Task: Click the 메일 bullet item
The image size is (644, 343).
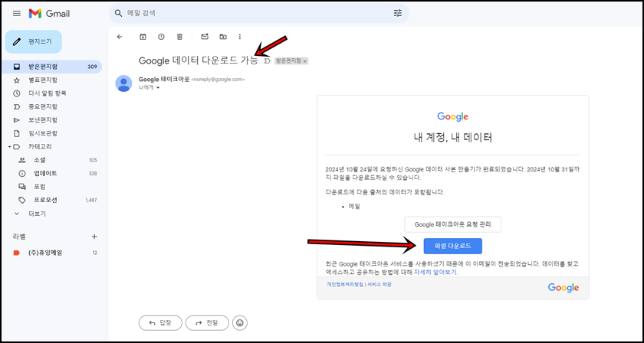Action: click(354, 207)
